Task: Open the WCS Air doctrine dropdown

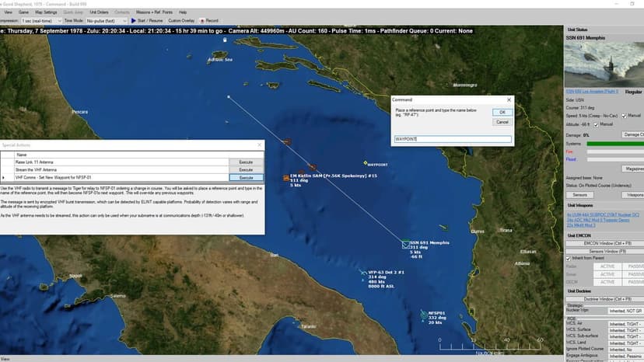Action: pyautogui.click(x=626, y=324)
